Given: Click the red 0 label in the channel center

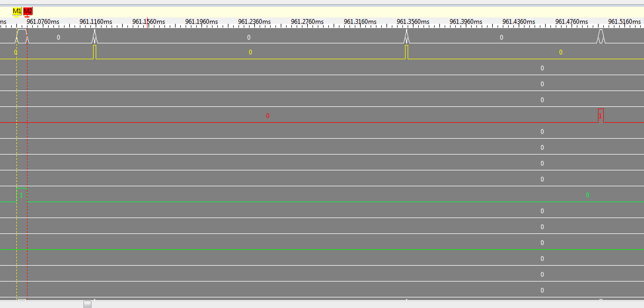Looking at the screenshot, I should (268, 115).
